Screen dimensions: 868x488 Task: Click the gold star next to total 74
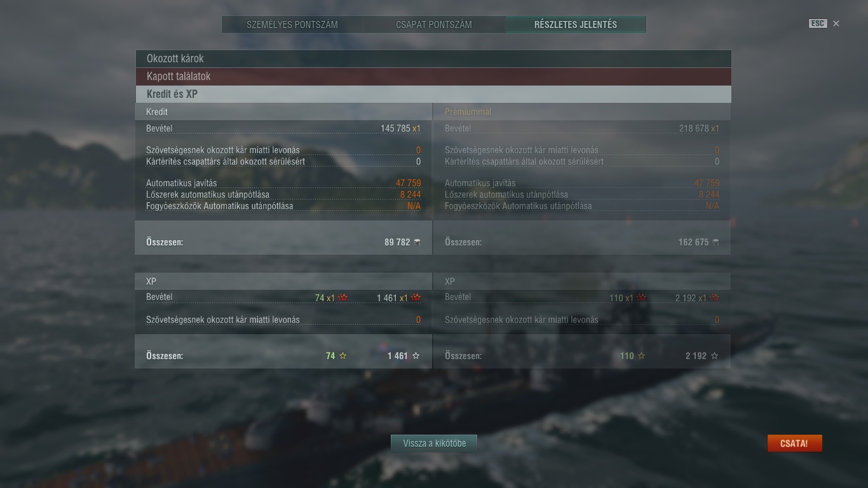click(x=343, y=356)
